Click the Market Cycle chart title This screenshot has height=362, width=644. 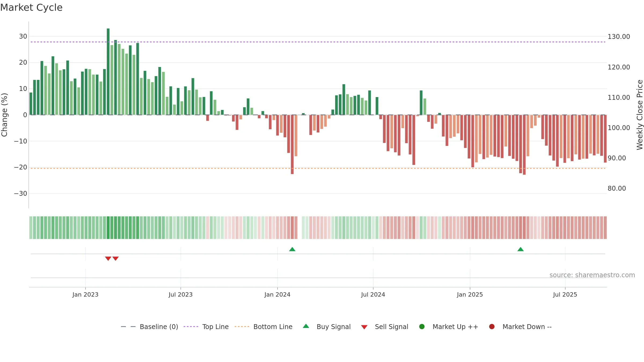click(x=31, y=8)
